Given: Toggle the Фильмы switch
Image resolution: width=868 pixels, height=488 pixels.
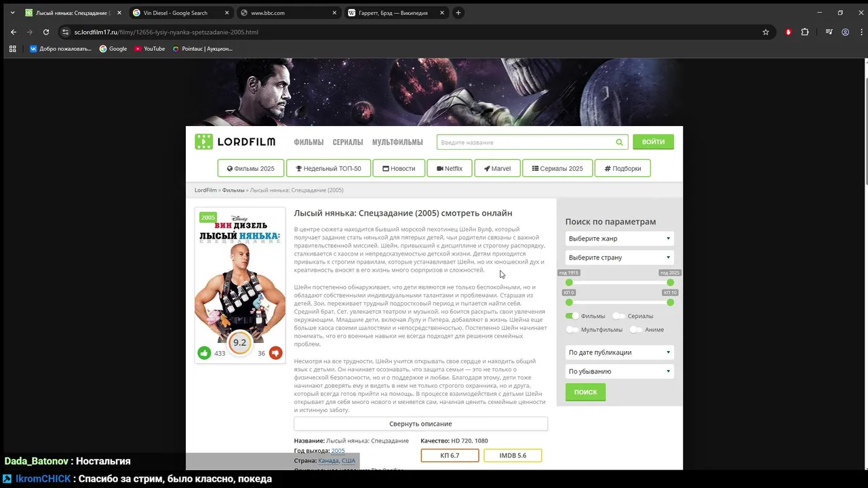Looking at the screenshot, I should [572, 316].
